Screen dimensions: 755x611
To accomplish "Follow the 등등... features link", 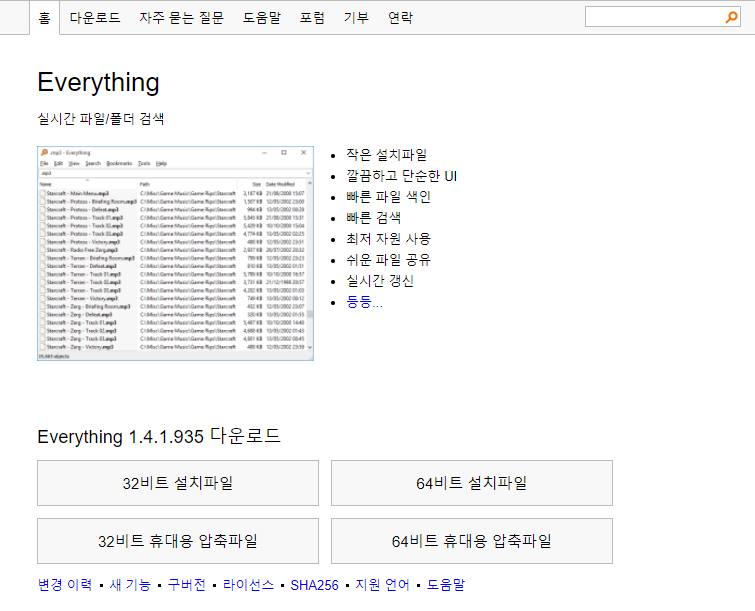I will point(364,302).
